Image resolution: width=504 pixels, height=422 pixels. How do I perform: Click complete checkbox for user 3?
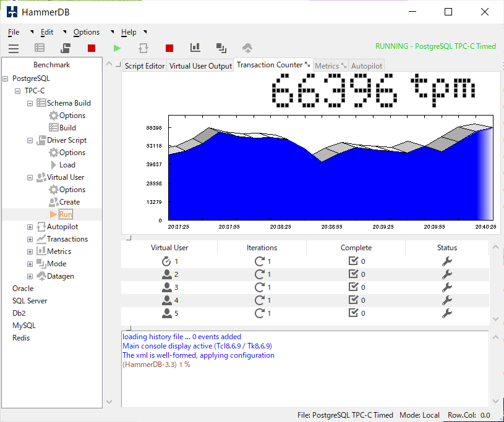coord(353,287)
